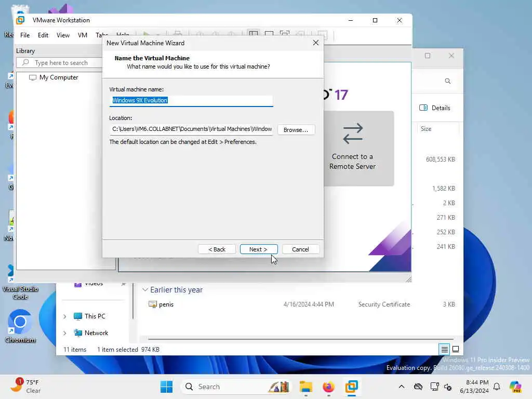Open the File menu in VMware Workstation

coord(25,35)
